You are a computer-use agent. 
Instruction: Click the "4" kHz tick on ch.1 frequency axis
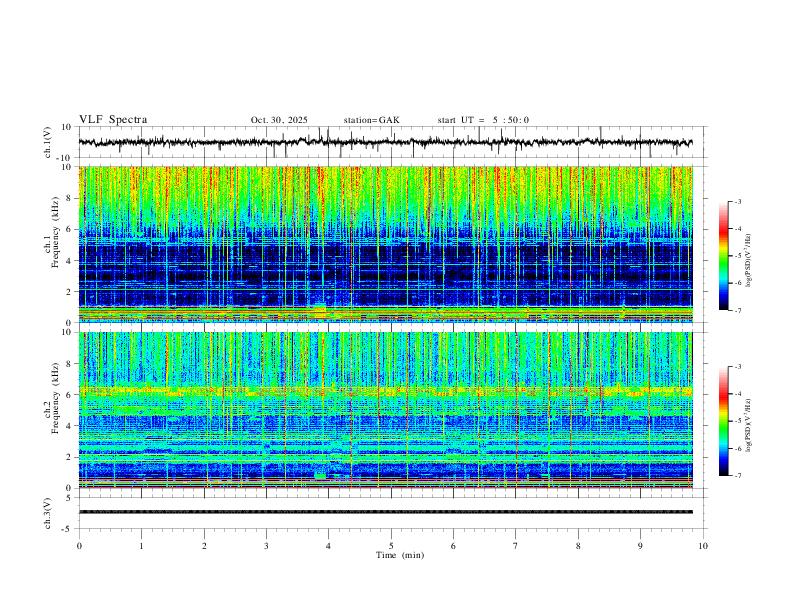tap(69, 261)
